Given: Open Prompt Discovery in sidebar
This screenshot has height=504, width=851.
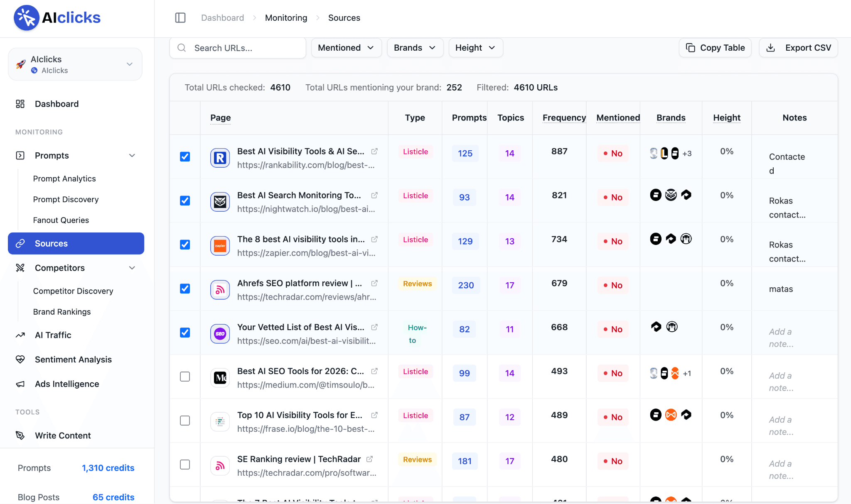Looking at the screenshot, I should click(x=66, y=199).
